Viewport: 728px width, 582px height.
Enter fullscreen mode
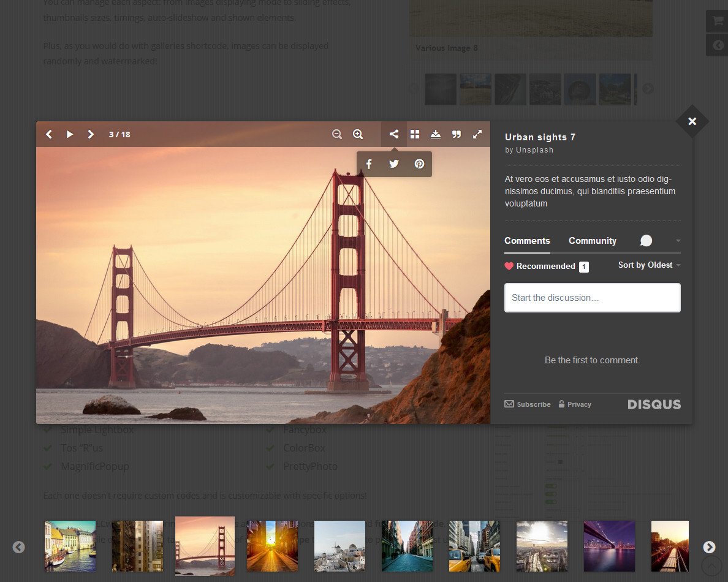[x=477, y=134]
